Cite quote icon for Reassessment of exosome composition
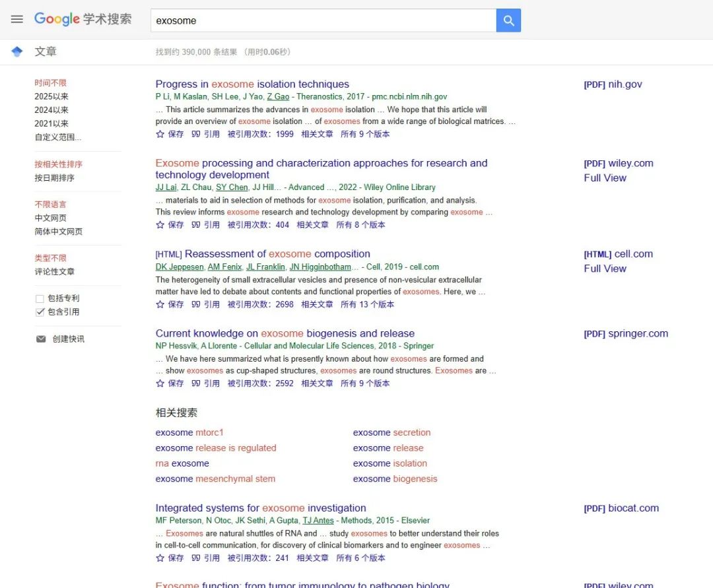The height and width of the screenshot is (588, 713). (x=195, y=304)
